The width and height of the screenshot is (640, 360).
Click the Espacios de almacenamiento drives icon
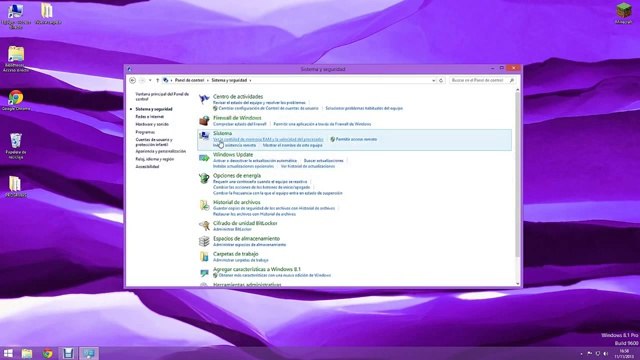[204, 241]
